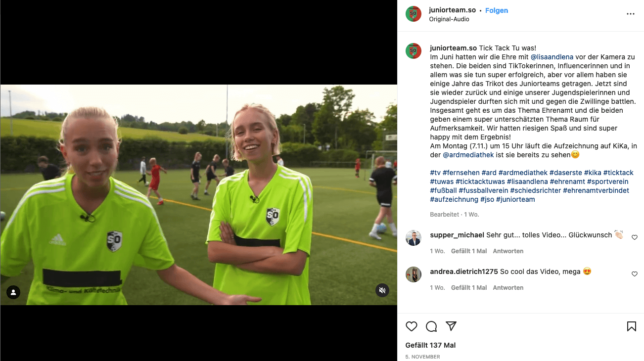Show tagged people icon on video

[x=13, y=292]
